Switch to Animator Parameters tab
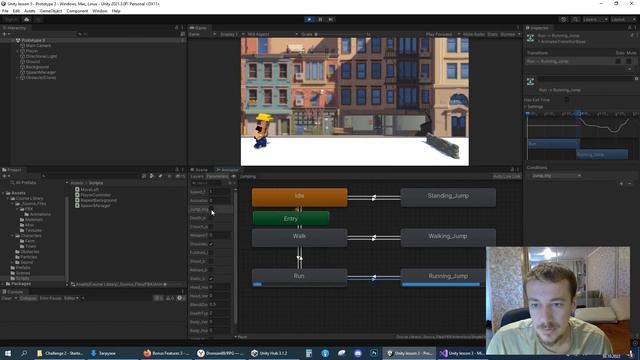This screenshot has height=360, width=640. pyautogui.click(x=217, y=176)
